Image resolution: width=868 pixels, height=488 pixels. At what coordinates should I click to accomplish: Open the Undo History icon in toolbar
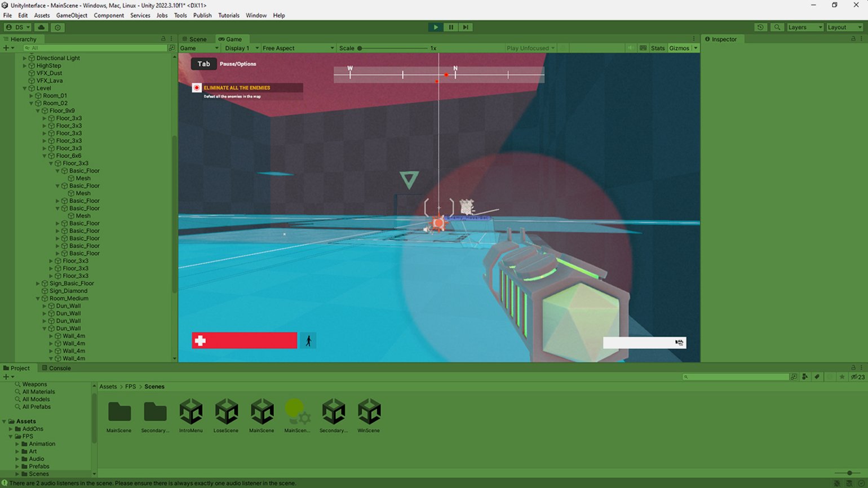pyautogui.click(x=760, y=27)
